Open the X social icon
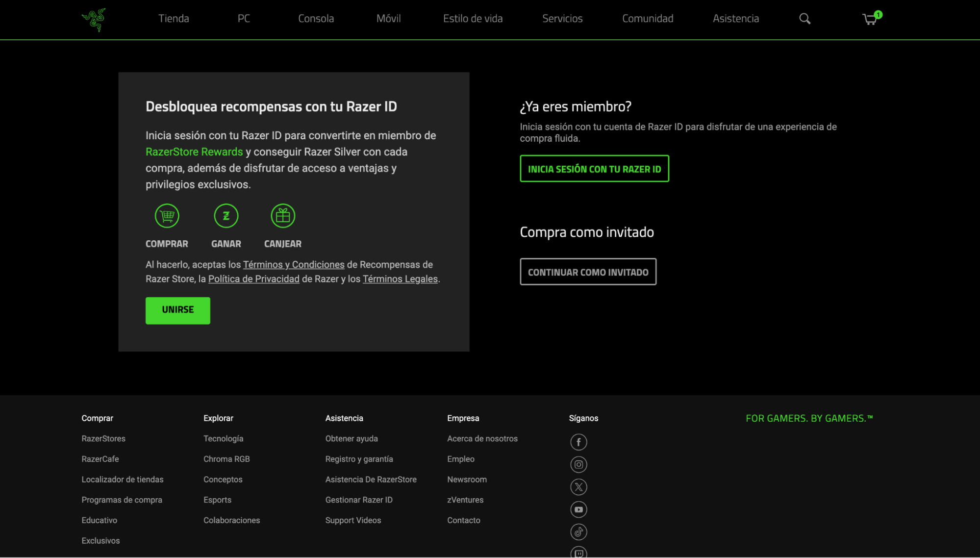 pyautogui.click(x=578, y=487)
